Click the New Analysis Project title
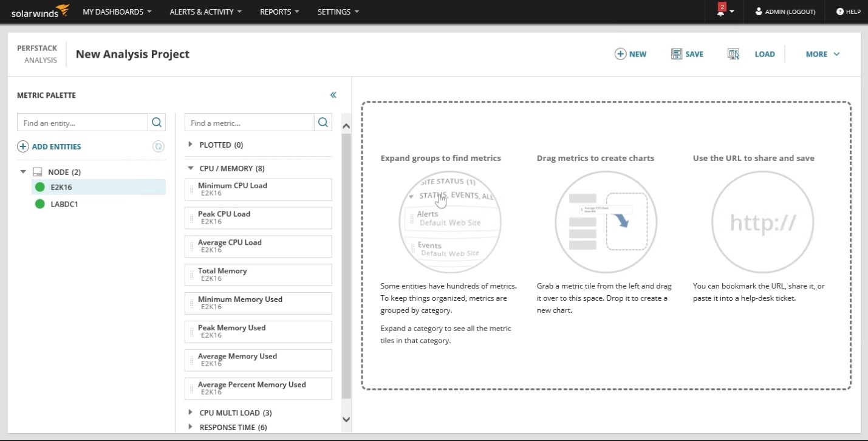Viewport: 868px width, 441px height. (x=132, y=54)
